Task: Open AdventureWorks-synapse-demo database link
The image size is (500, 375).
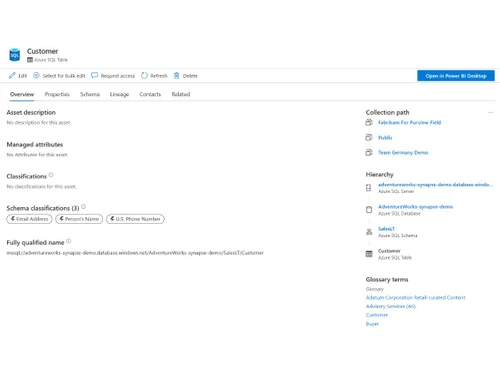Action: click(x=415, y=207)
